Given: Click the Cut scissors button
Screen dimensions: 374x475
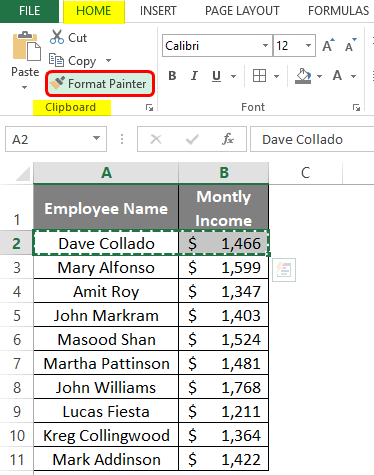Looking at the screenshot, I should point(68,37).
